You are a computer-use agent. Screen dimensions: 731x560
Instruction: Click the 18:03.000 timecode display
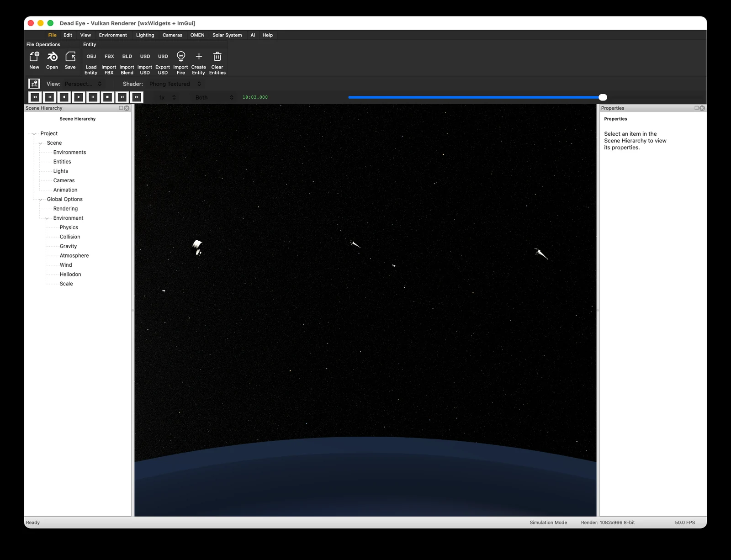point(255,97)
